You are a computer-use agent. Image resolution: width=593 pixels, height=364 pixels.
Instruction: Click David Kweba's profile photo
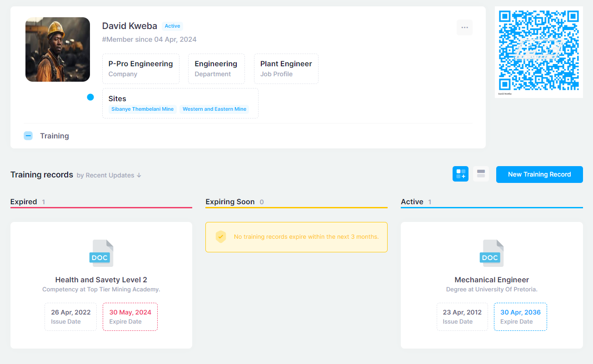point(58,49)
